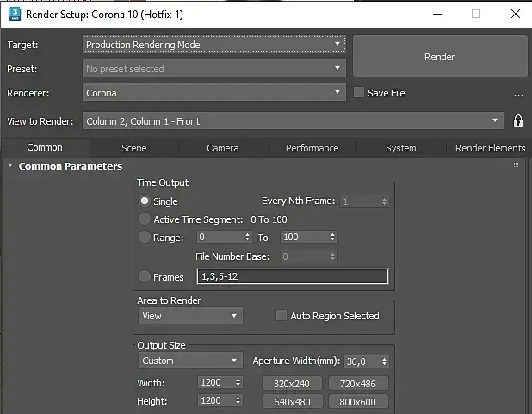Open the Output Size Custom dropdown
The width and height of the screenshot is (532, 414).
[190, 361]
